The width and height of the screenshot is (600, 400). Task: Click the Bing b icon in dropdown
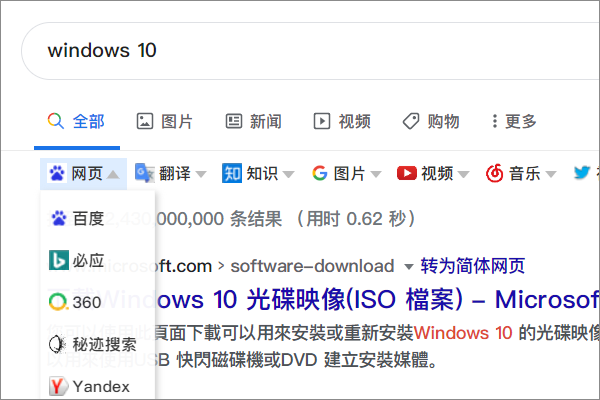pos(59,260)
